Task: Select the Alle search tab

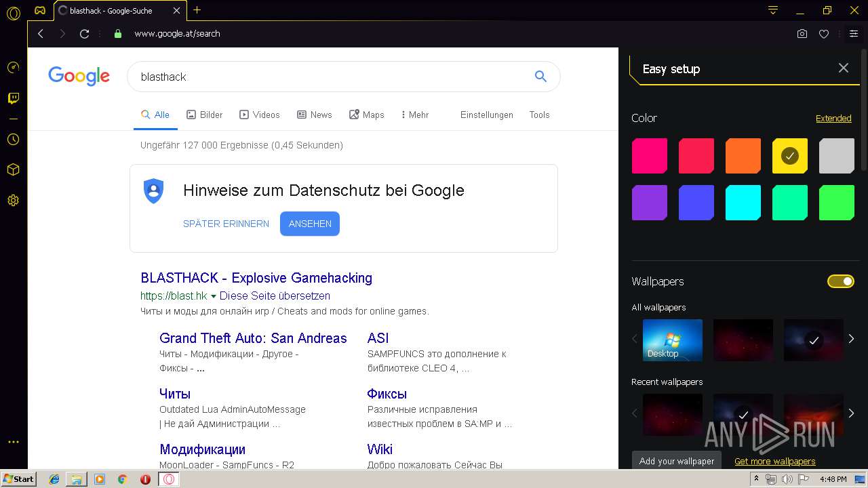Action: 155,115
